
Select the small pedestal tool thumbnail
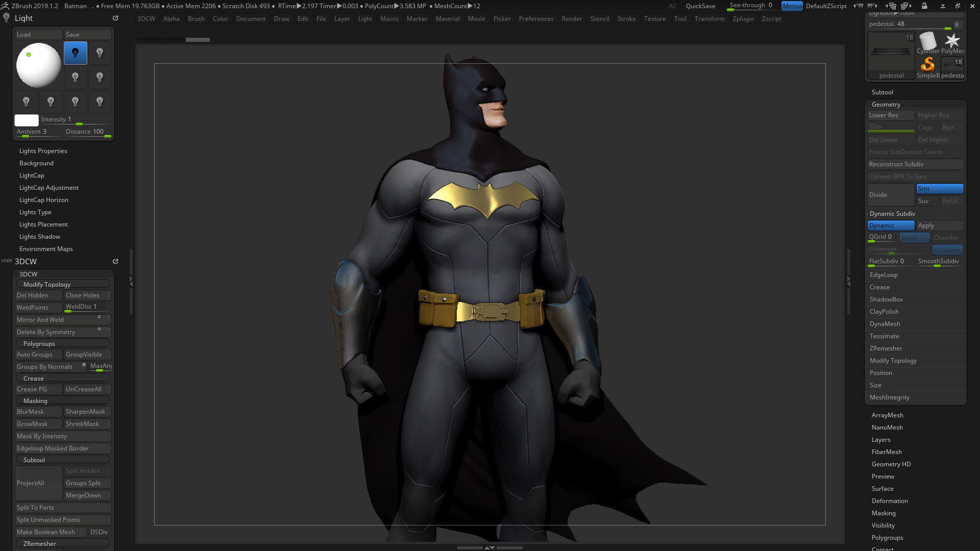click(952, 67)
